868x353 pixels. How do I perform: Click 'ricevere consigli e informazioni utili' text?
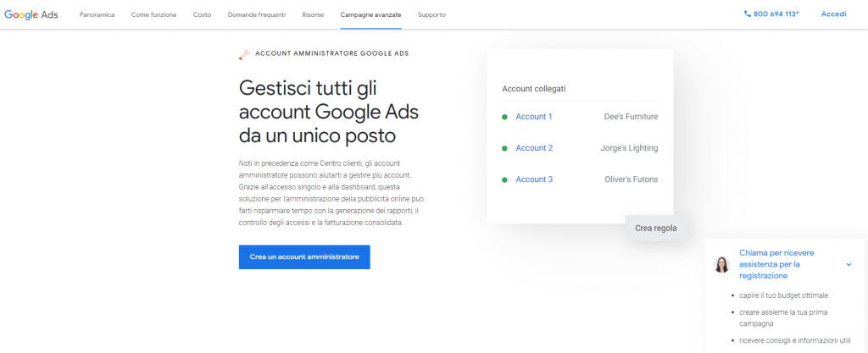(795, 340)
